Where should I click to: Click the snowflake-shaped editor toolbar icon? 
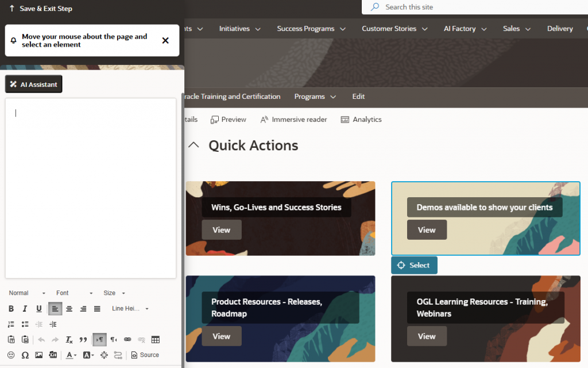point(104,355)
